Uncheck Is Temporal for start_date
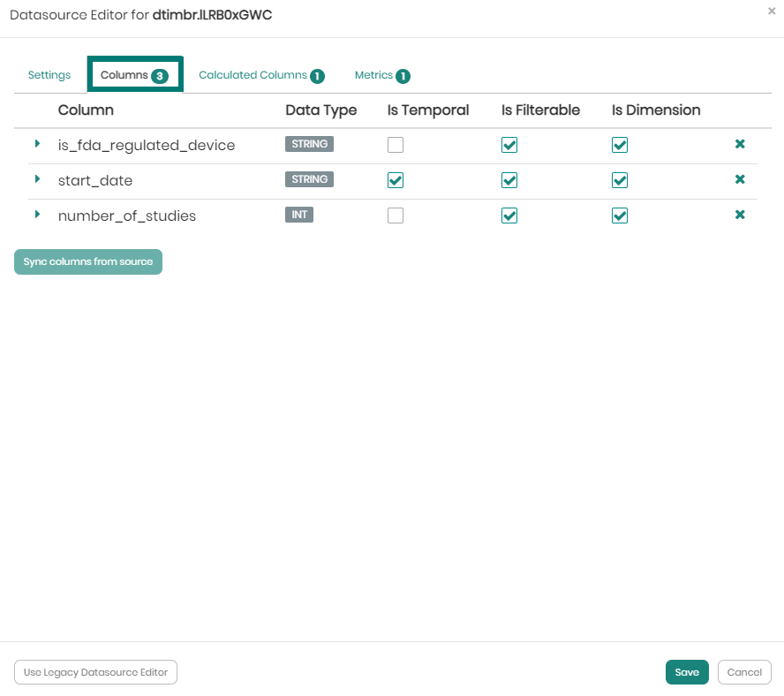The height and width of the screenshot is (696, 784). [396, 180]
